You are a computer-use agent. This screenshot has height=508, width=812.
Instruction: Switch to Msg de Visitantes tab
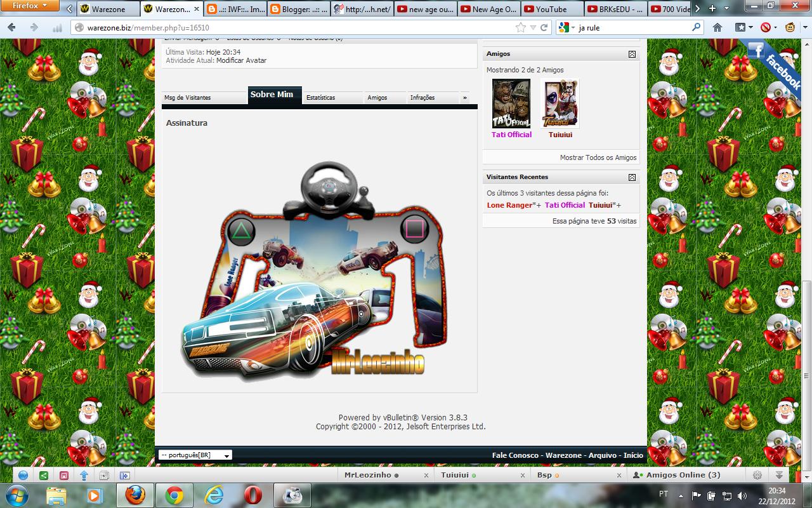[x=204, y=98]
